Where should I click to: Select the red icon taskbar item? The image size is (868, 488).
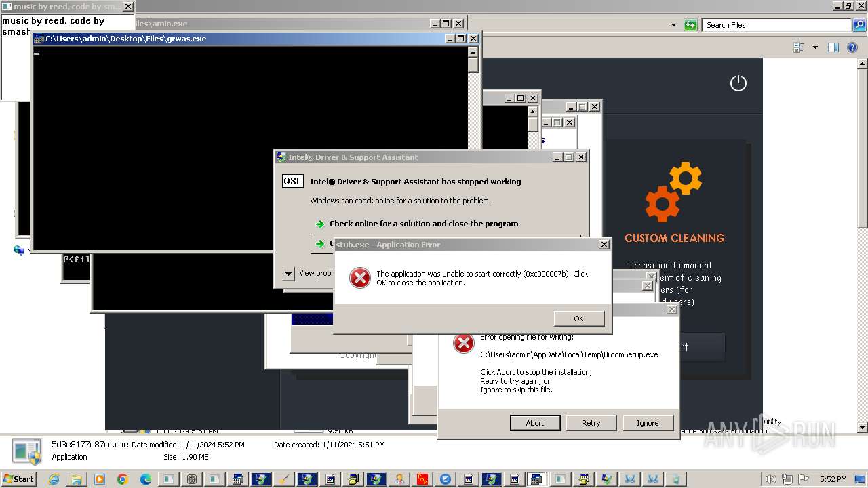click(422, 479)
